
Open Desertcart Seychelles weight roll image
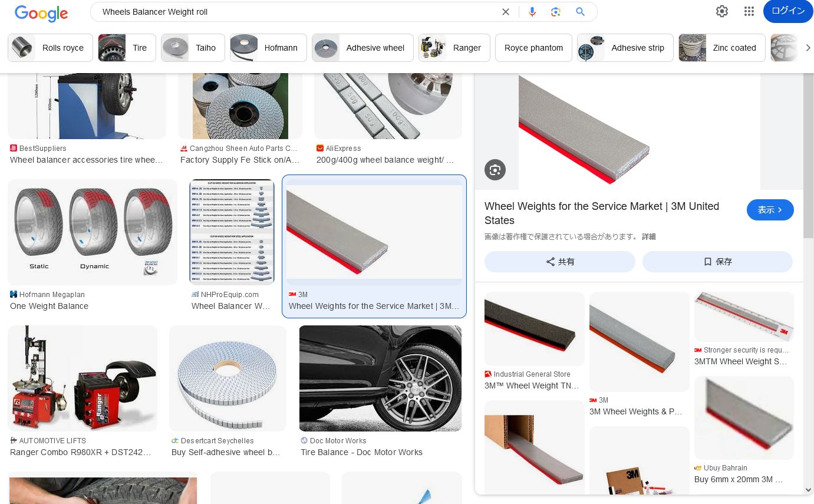point(228,378)
